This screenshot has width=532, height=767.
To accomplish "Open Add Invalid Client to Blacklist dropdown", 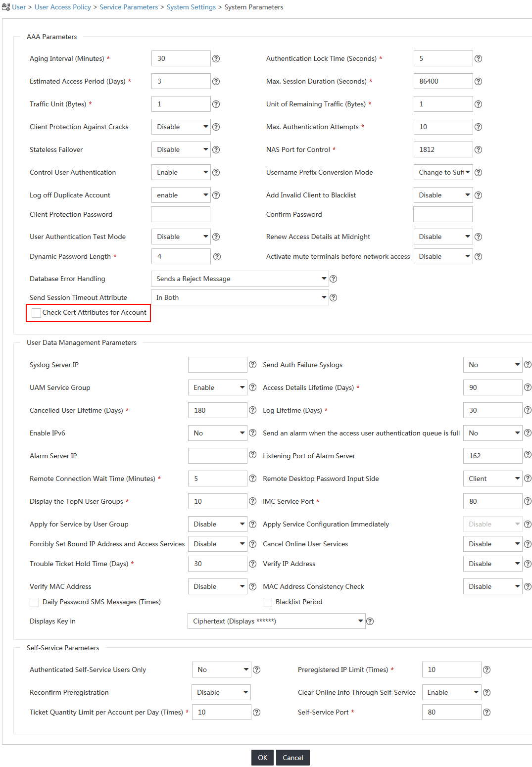I will (443, 195).
